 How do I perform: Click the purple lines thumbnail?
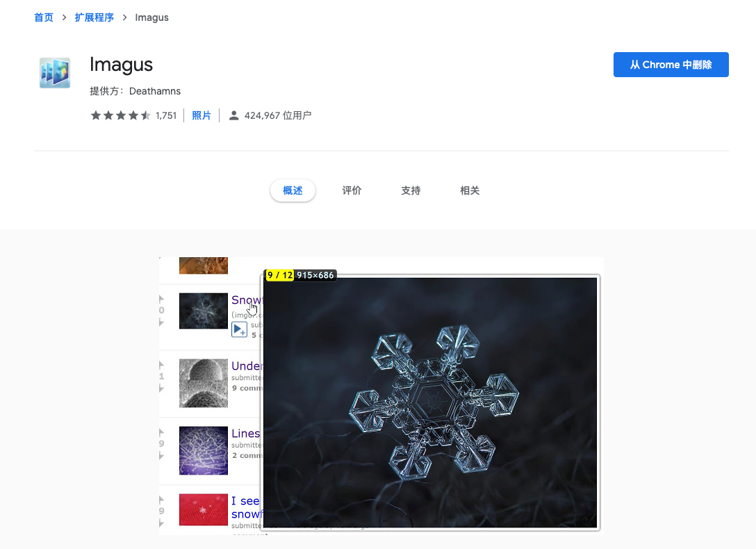(x=204, y=451)
